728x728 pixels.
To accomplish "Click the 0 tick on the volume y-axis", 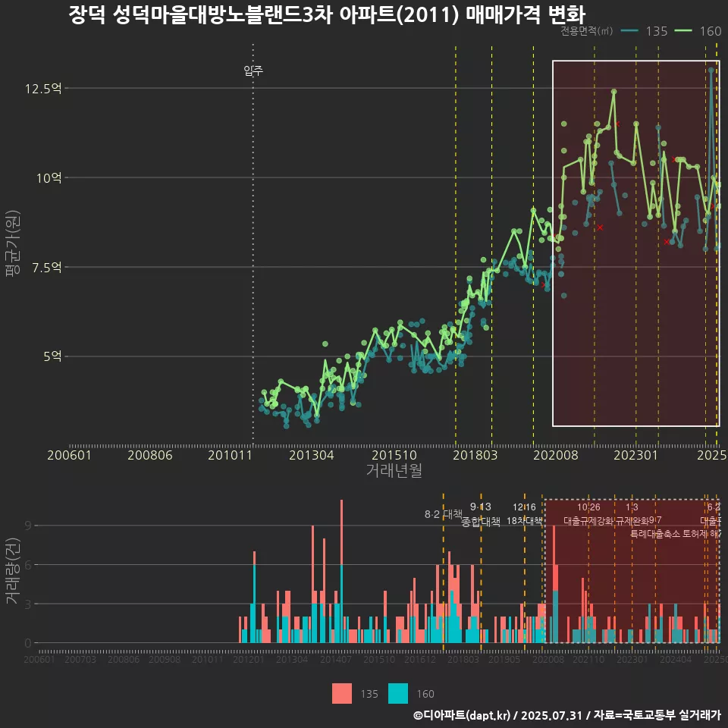I will pos(28,643).
